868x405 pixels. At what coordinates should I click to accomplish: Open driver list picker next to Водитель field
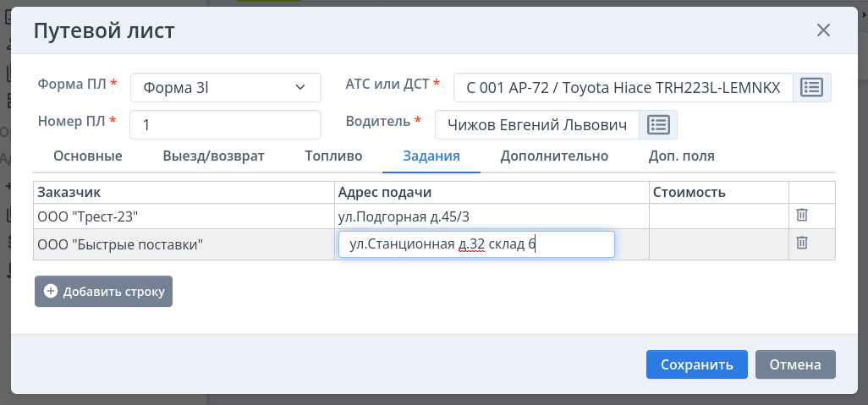tap(658, 125)
